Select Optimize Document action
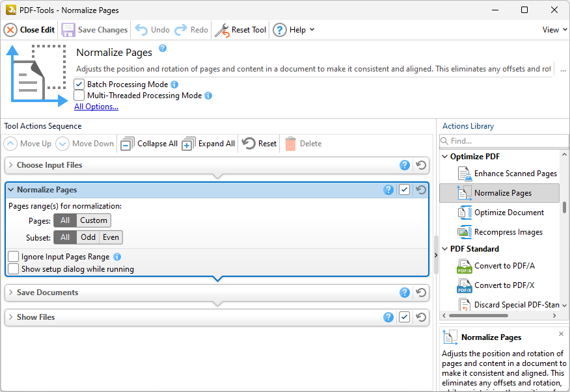This screenshot has width=570, height=392. click(x=502, y=213)
